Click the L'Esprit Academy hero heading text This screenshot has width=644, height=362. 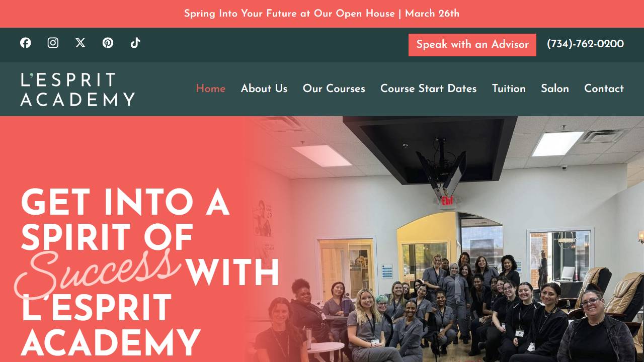click(111, 325)
